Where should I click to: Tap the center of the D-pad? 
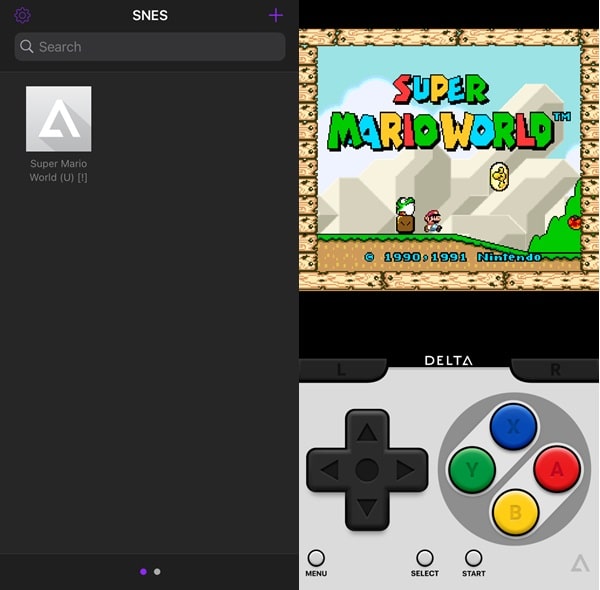click(367, 470)
